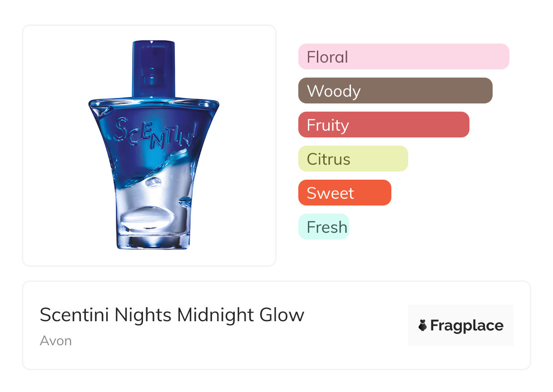Screen dimensions: 553x392
Task: Click the Fragplace bottle logo icon
Action: (x=423, y=325)
